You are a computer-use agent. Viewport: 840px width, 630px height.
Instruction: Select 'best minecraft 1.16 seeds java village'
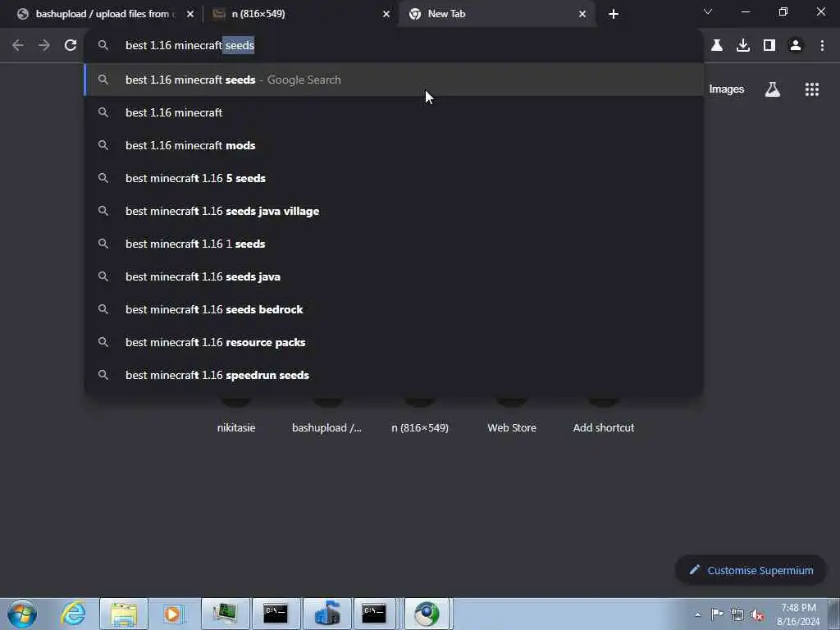point(394,211)
